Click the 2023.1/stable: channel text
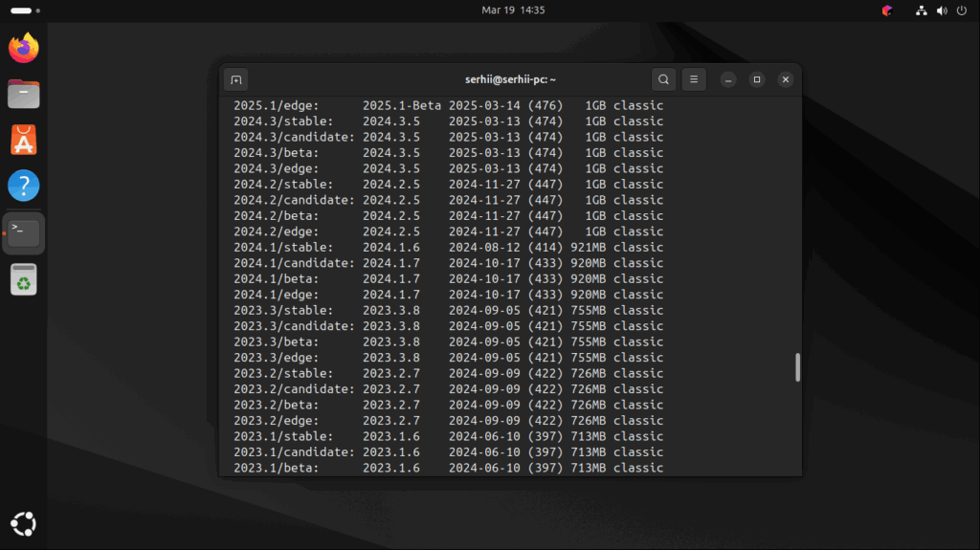The width and height of the screenshot is (980, 550). click(283, 436)
